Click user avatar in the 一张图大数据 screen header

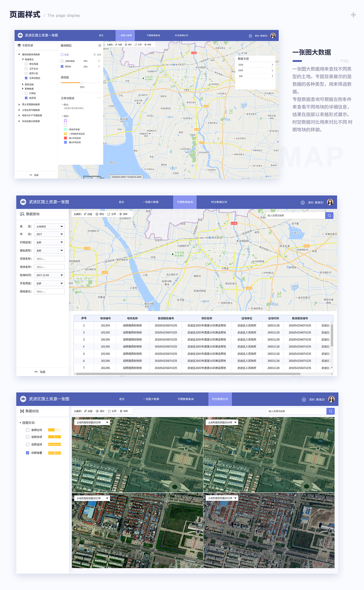273,36
